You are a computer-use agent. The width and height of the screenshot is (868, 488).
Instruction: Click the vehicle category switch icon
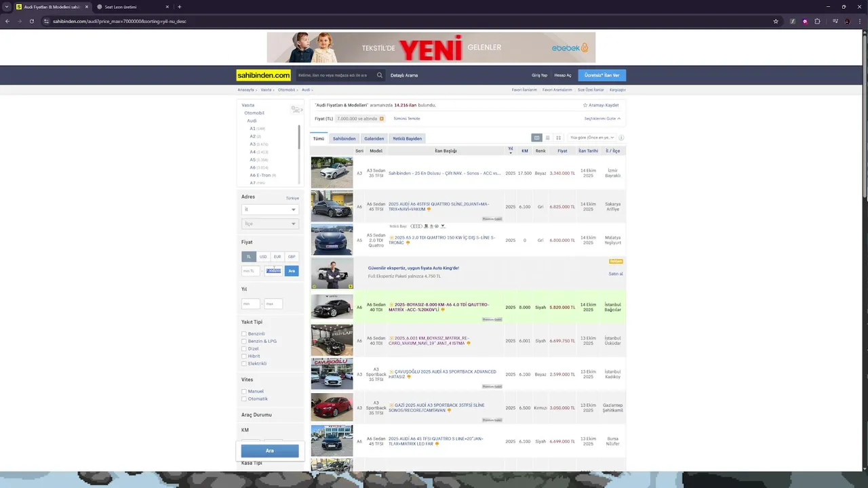tap(296, 109)
